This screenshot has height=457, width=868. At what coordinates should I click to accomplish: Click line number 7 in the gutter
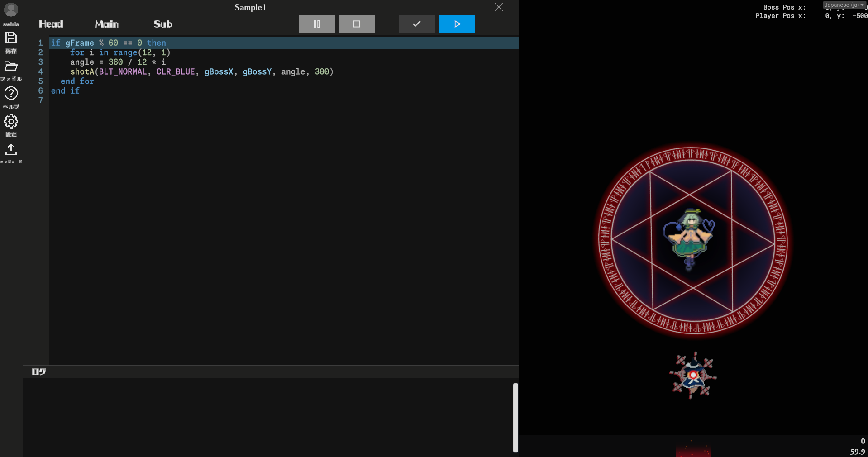[41, 100]
